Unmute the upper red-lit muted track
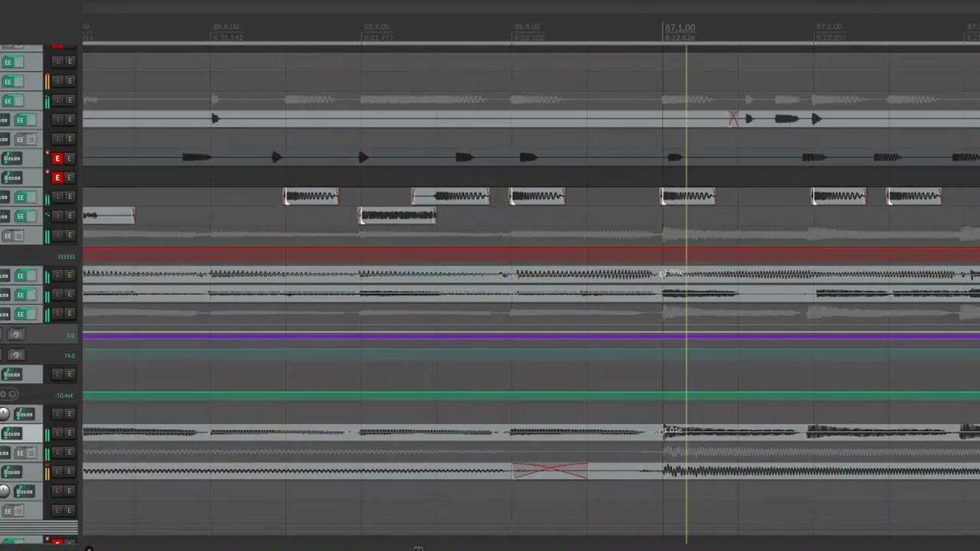Image resolution: width=980 pixels, height=551 pixels. point(57,158)
